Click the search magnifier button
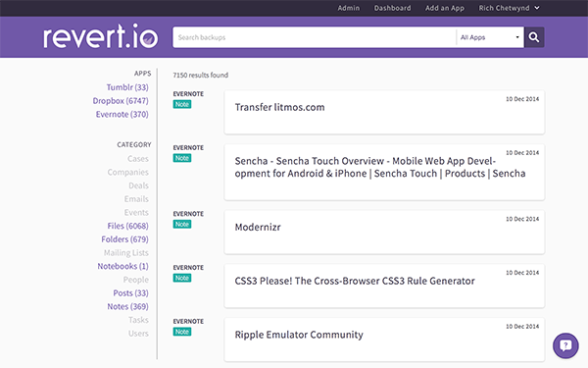This screenshot has height=368, width=588. point(534,37)
